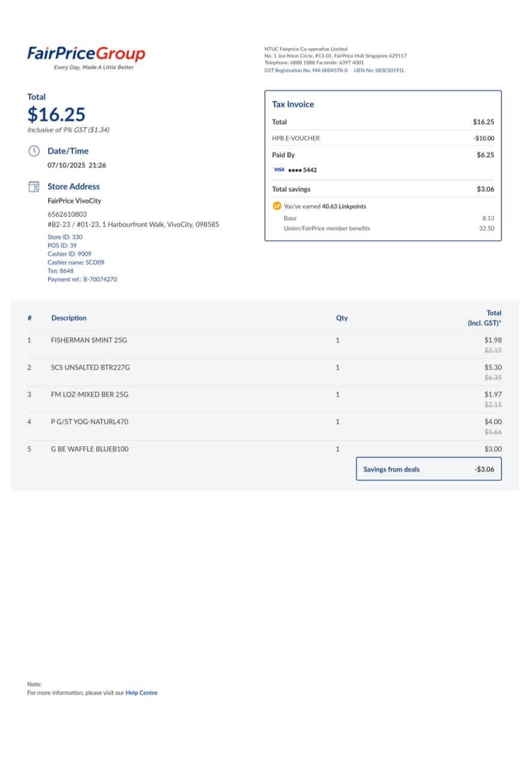Click the Harbourfront Walk address line
Image resolution: width=532 pixels, height=769 pixels.
tap(133, 224)
